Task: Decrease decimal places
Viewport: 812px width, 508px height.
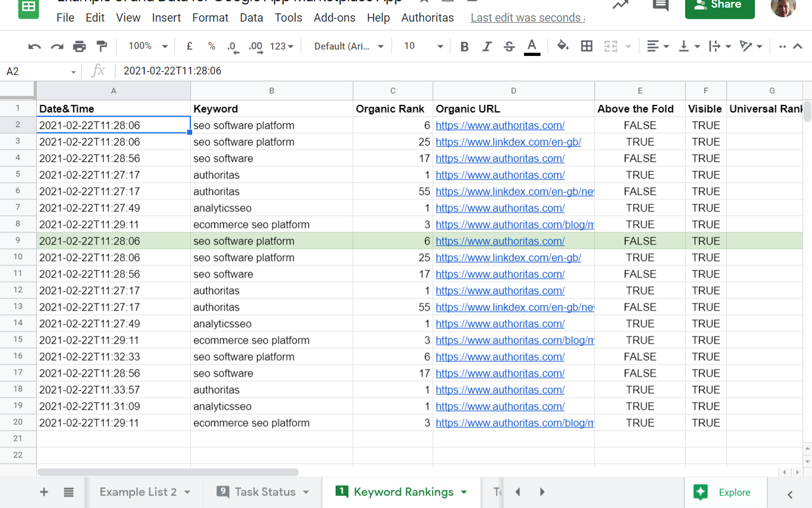Action: tap(231, 46)
